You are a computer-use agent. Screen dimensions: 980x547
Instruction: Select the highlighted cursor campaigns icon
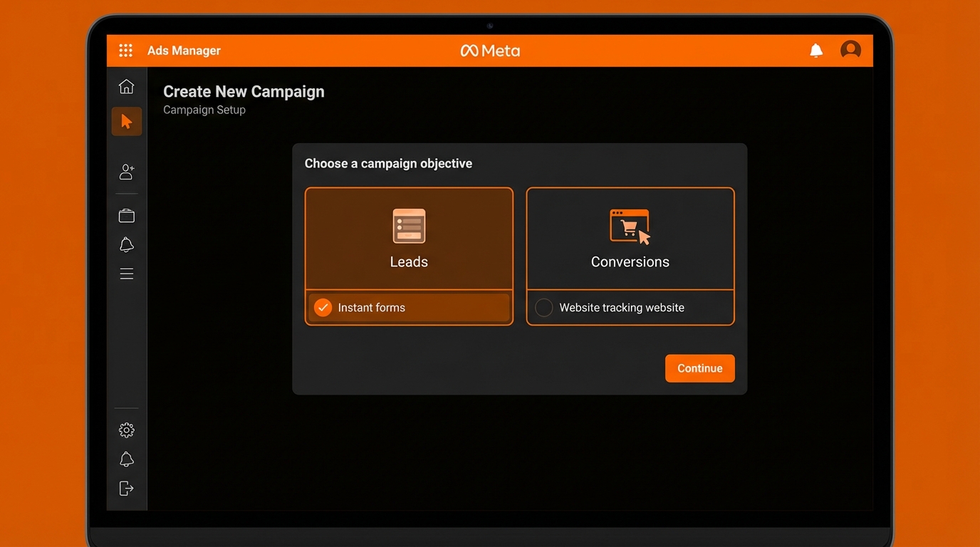127,122
